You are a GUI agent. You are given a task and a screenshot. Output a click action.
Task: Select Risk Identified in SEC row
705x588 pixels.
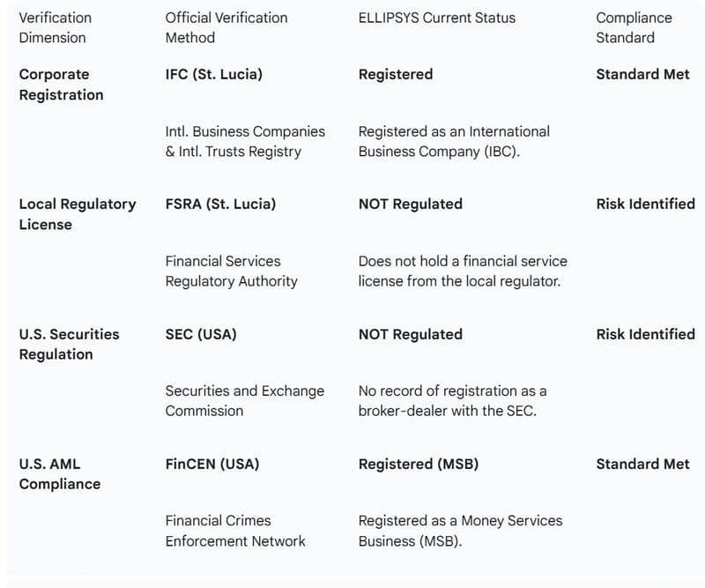(x=645, y=334)
